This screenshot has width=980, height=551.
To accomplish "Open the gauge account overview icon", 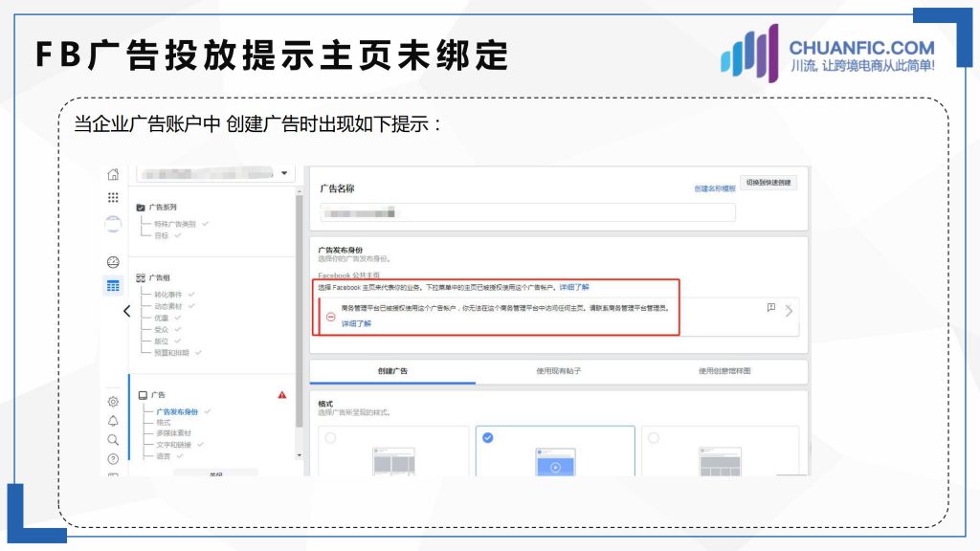I will pyautogui.click(x=113, y=262).
